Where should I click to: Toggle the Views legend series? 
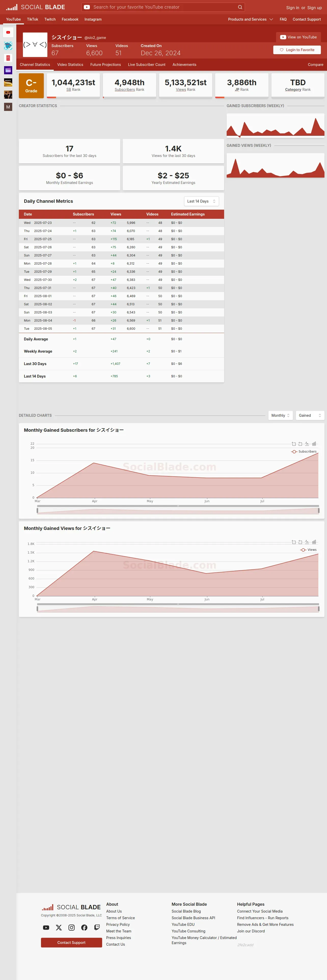pos(308,550)
